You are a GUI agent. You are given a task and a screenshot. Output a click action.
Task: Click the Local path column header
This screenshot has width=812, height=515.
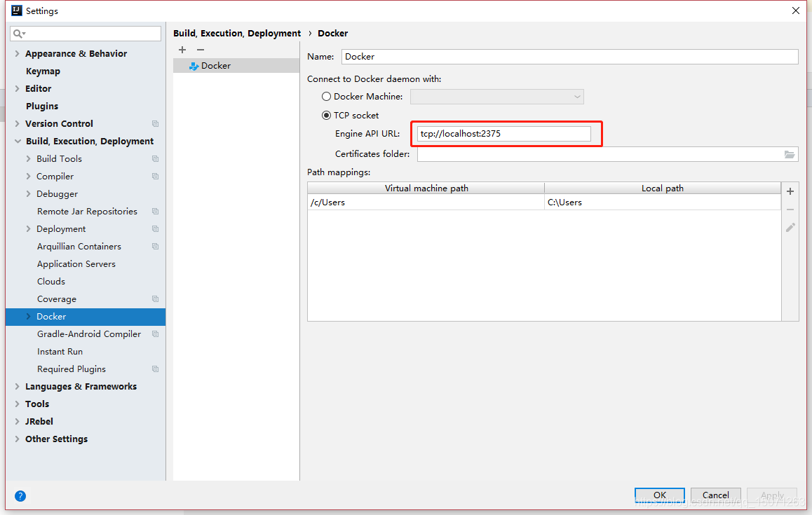[x=663, y=188]
